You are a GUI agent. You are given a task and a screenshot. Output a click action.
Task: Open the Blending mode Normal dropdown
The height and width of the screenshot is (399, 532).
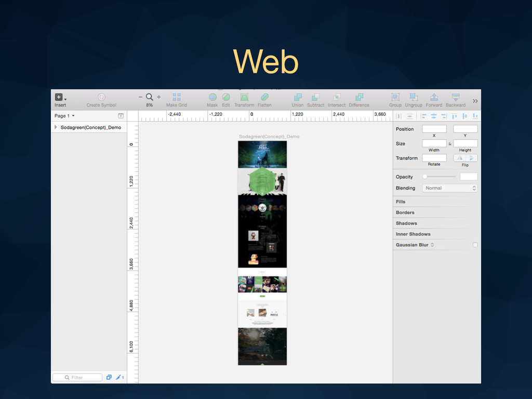[449, 188]
